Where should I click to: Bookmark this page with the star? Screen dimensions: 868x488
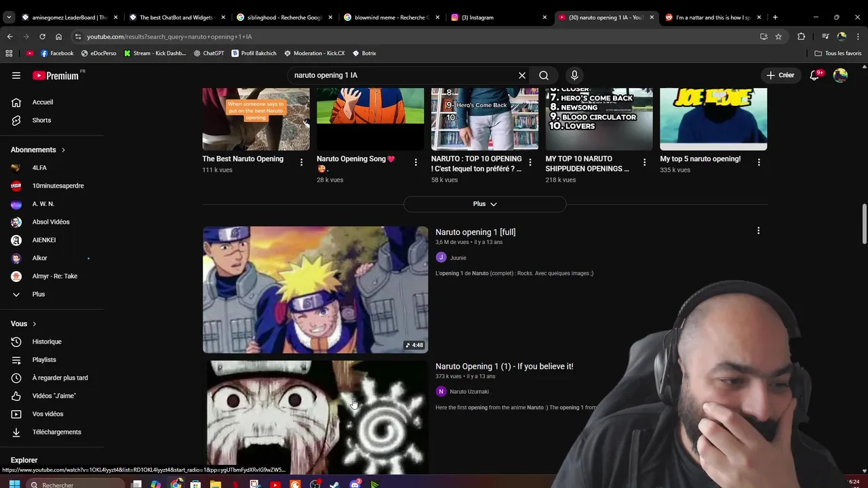[x=778, y=37]
